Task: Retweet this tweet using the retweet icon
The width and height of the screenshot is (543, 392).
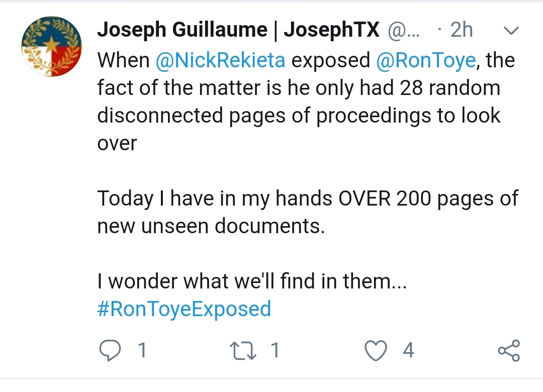Action: pos(243,350)
